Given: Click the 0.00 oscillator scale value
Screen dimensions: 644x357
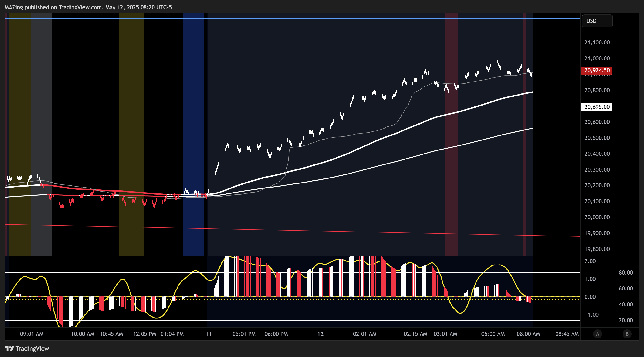Looking at the screenshot, I should tap(590, 297).
